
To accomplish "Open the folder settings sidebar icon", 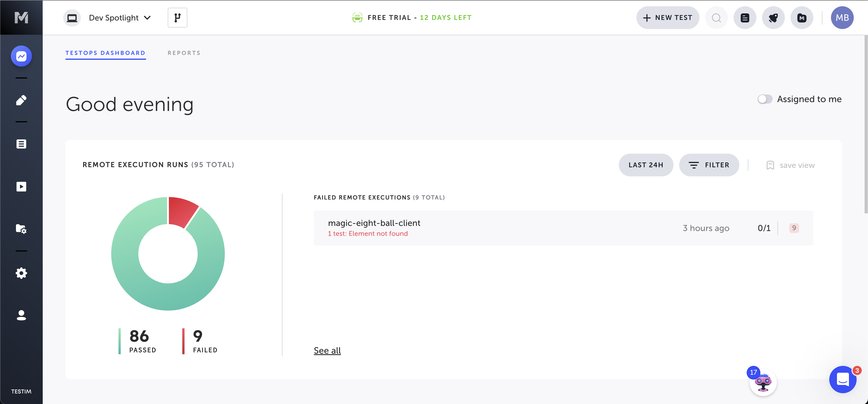I will pyautogui.click(x=21, y=229).
